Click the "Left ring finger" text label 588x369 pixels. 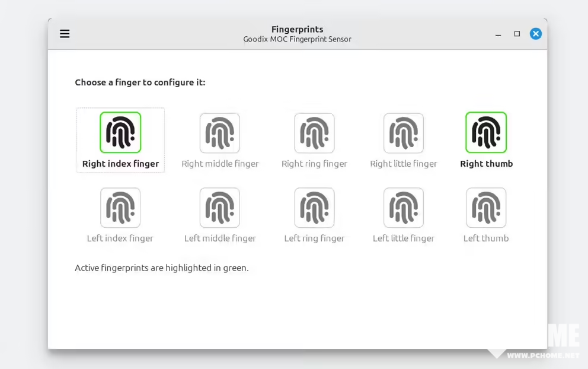click(314, 238)
